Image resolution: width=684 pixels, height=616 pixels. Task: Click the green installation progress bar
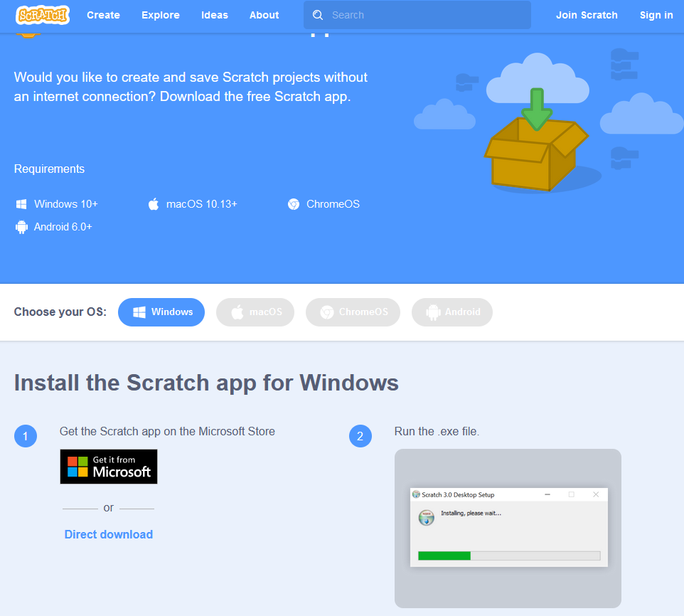(444, 556)
